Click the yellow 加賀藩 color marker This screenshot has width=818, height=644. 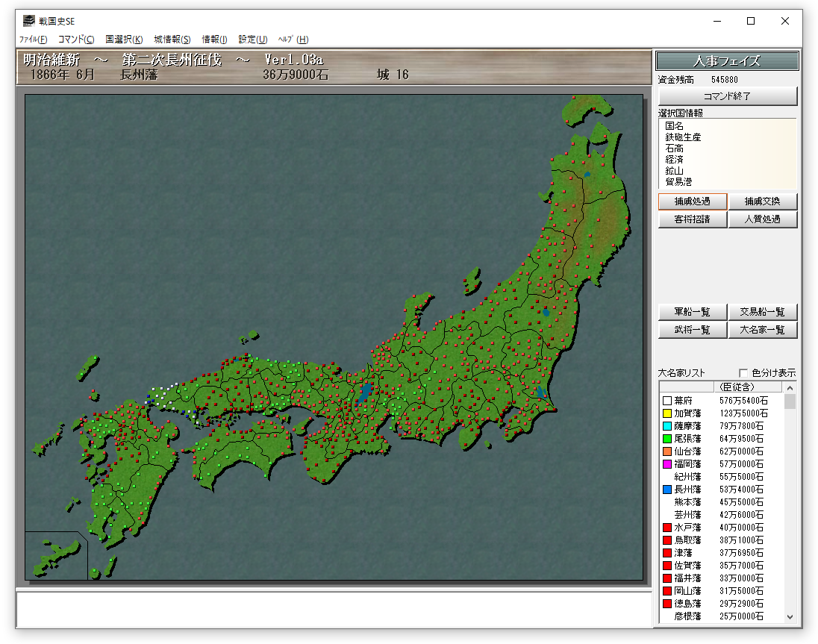tap(667, 413)
